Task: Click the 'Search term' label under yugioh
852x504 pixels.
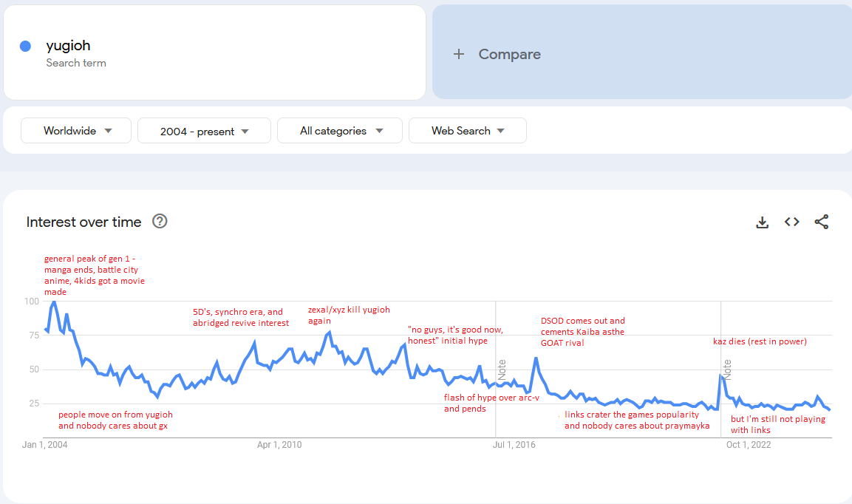Action: coord(76,63)
